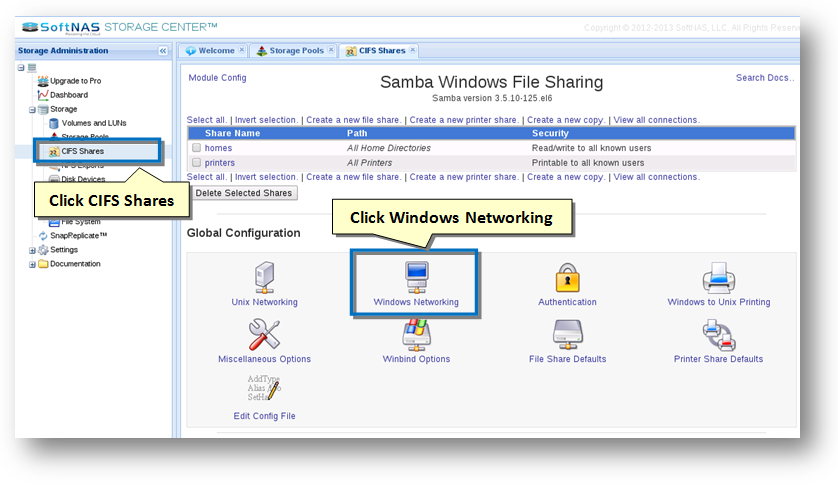The width and height of the screenshot is (838, 486).
Task: Click top Select all link
Action: click(206, 120)
